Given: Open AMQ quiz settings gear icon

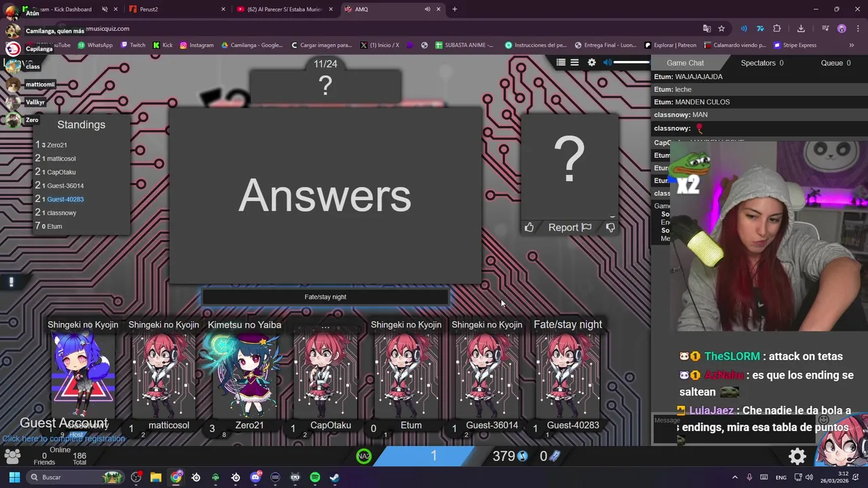Looking at the screenshot, I should click(591, 62).
